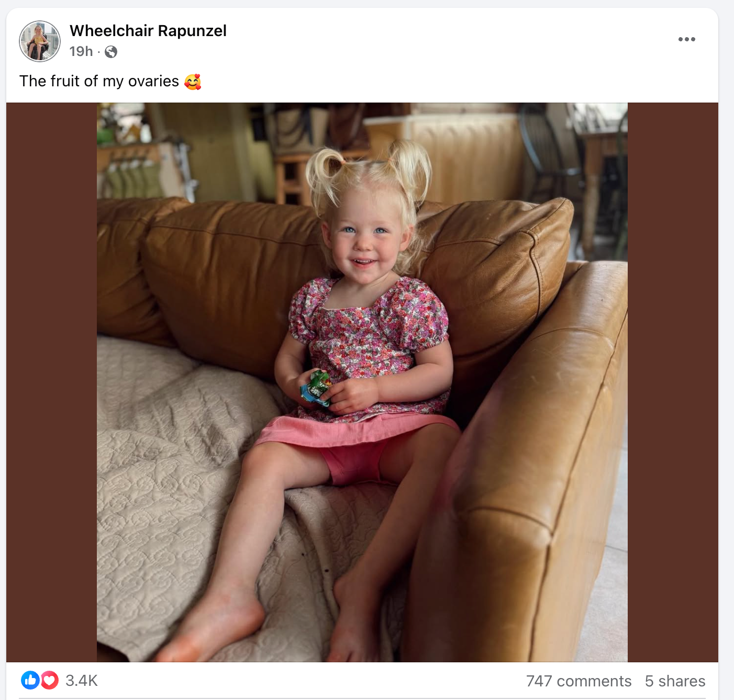Open the Wheelchair Rapunzel page name link
This screenshot has width=734, height=700.
pos(148,31)
